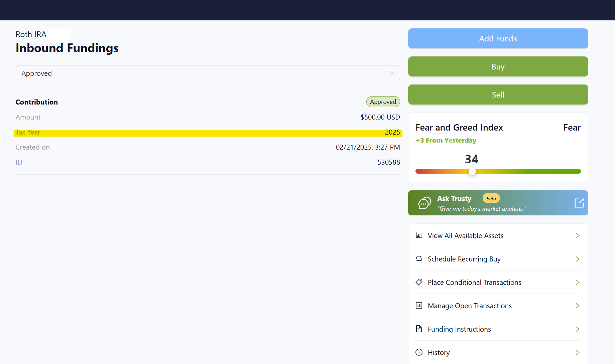Click the list icon for Manage Open Transactions

pyautogui.click(x=419, y=306)
